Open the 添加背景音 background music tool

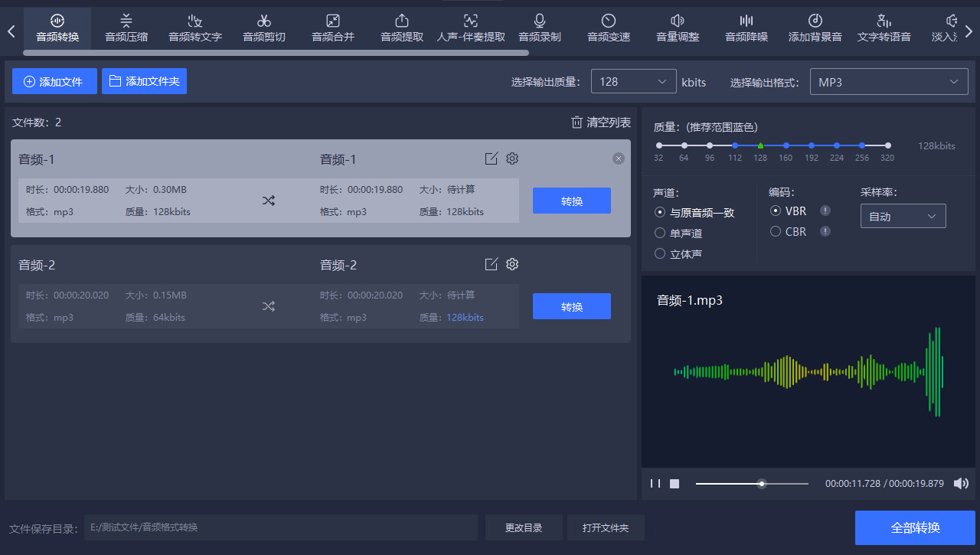point(815,28)
